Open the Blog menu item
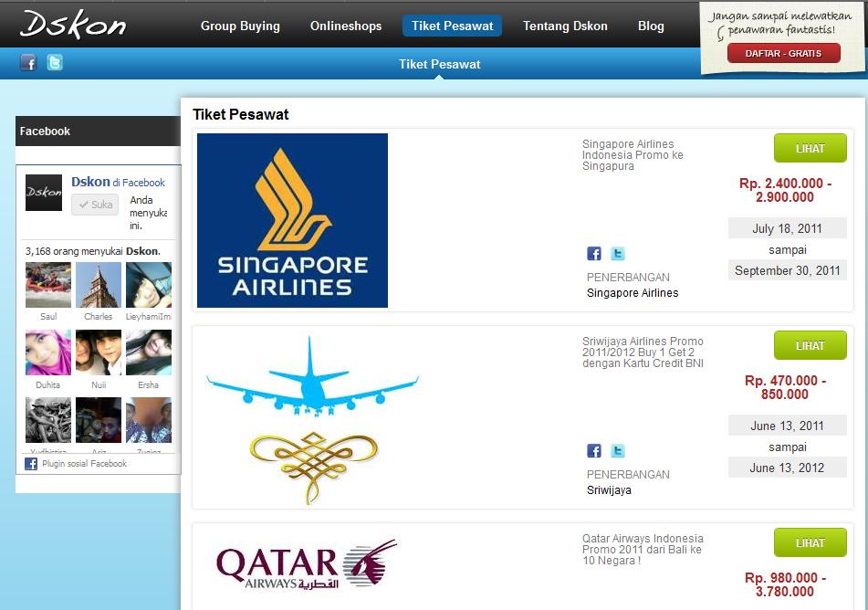The width and height of the screenshot is (868, 610). click(x=651, y=26)
